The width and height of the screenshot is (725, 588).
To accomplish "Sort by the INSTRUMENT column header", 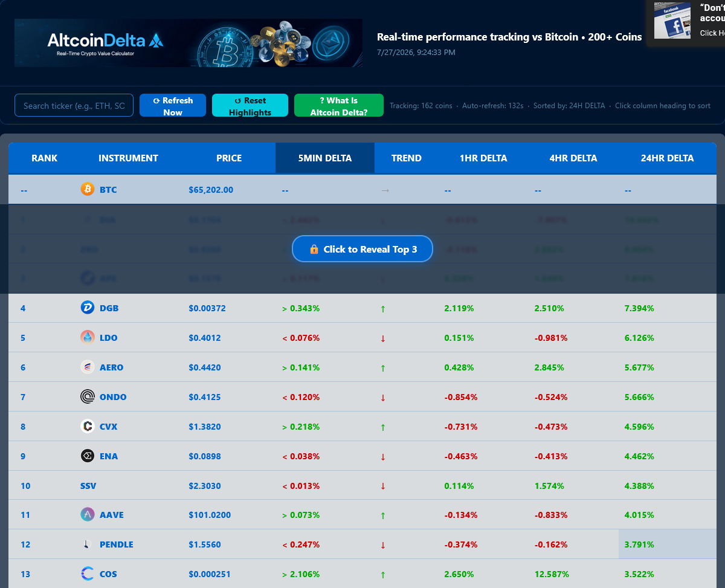I will coord(128,158).
